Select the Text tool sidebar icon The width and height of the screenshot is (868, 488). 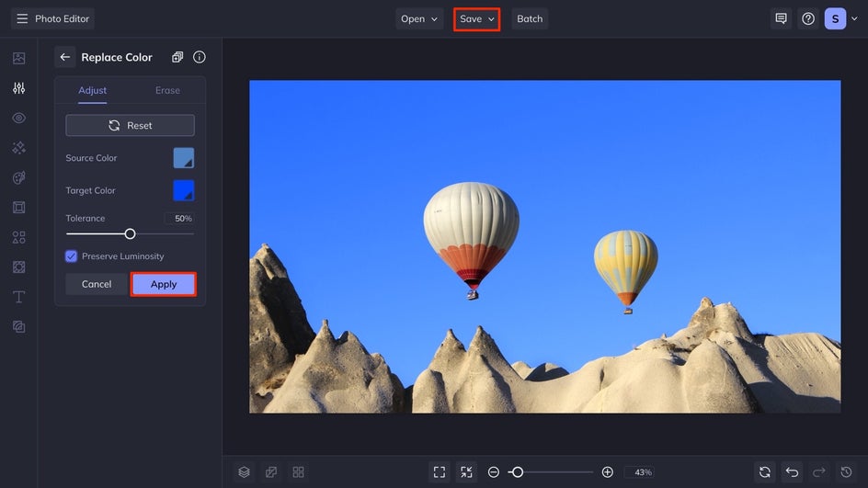(18, 297)
